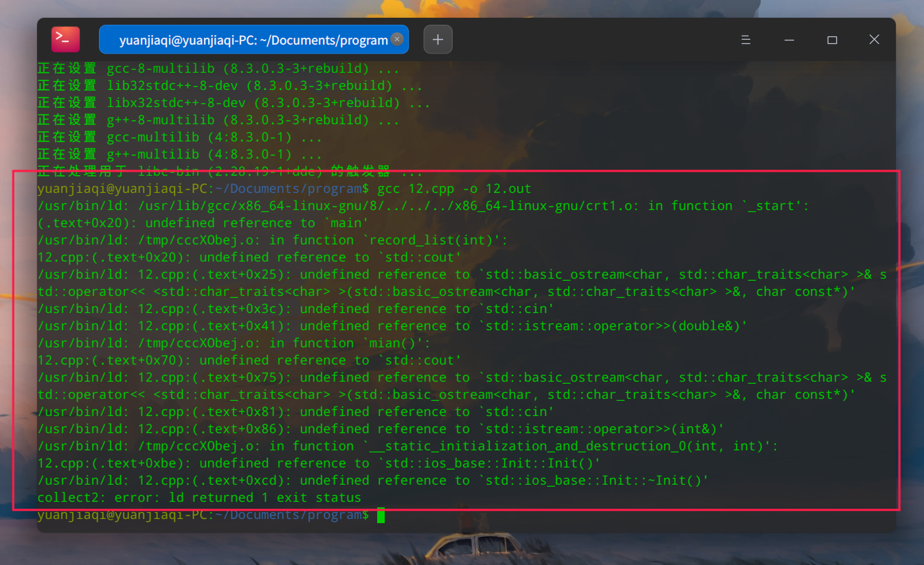Click the 'operator>>(int&)' error line

click(380, 429)
